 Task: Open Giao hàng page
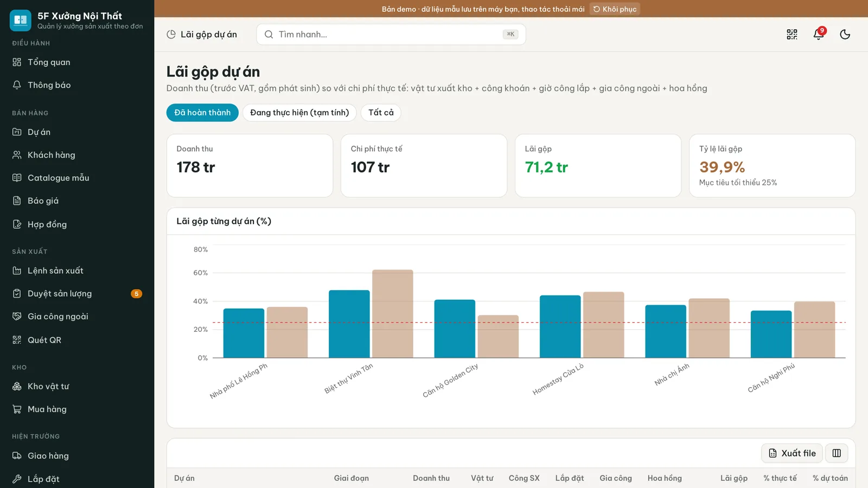[77, 456]
